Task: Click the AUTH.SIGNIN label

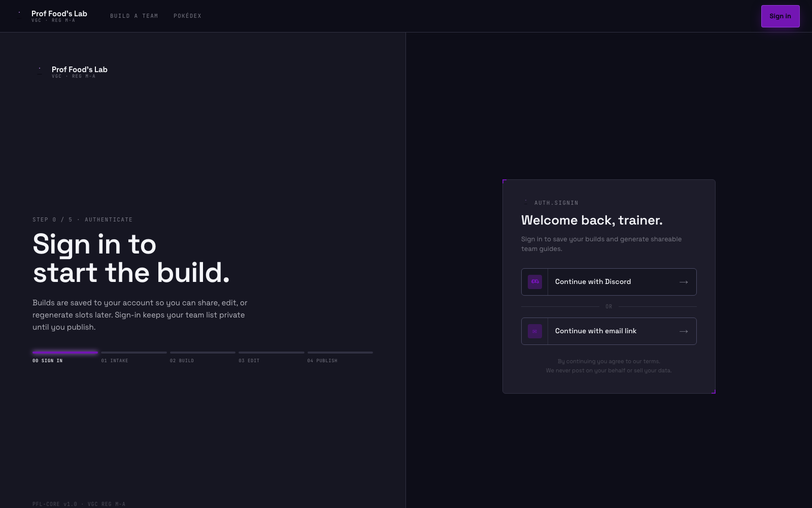Action: [556, 203]
